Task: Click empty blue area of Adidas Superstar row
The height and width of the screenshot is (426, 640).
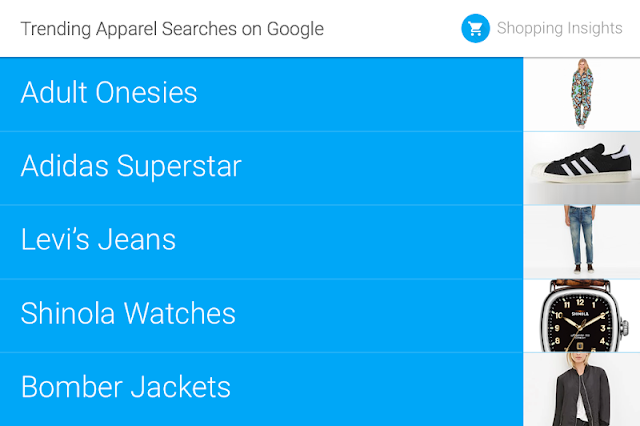Action: click(x=400, y=167)
